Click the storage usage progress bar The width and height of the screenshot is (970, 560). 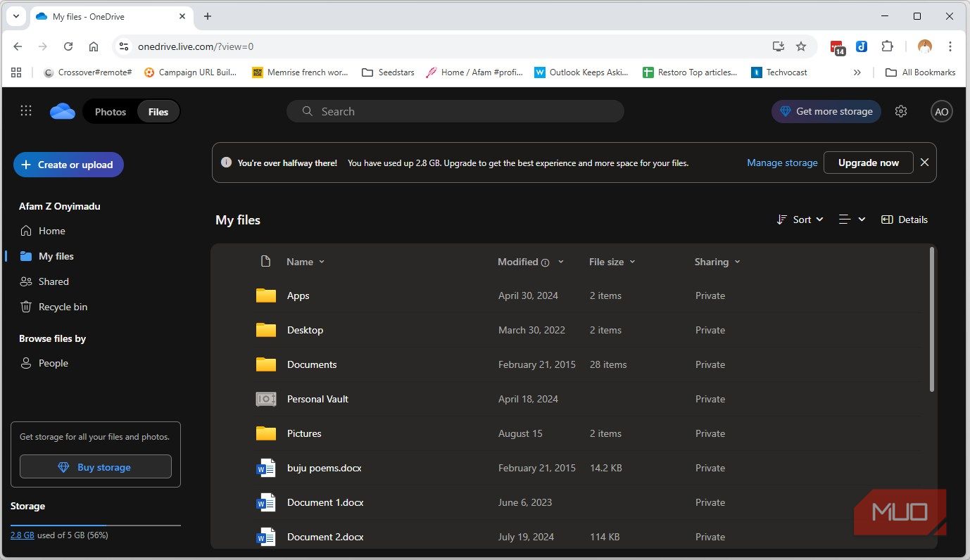96,525
